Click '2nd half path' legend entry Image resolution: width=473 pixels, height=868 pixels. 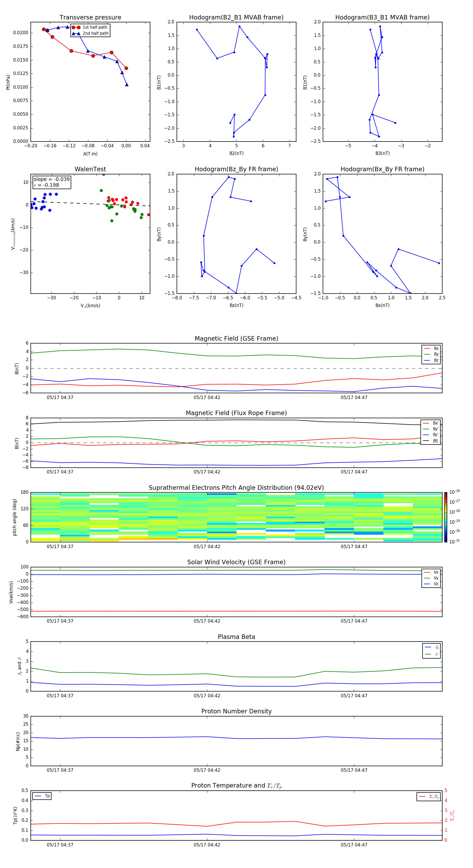click(x=90, y=33)
